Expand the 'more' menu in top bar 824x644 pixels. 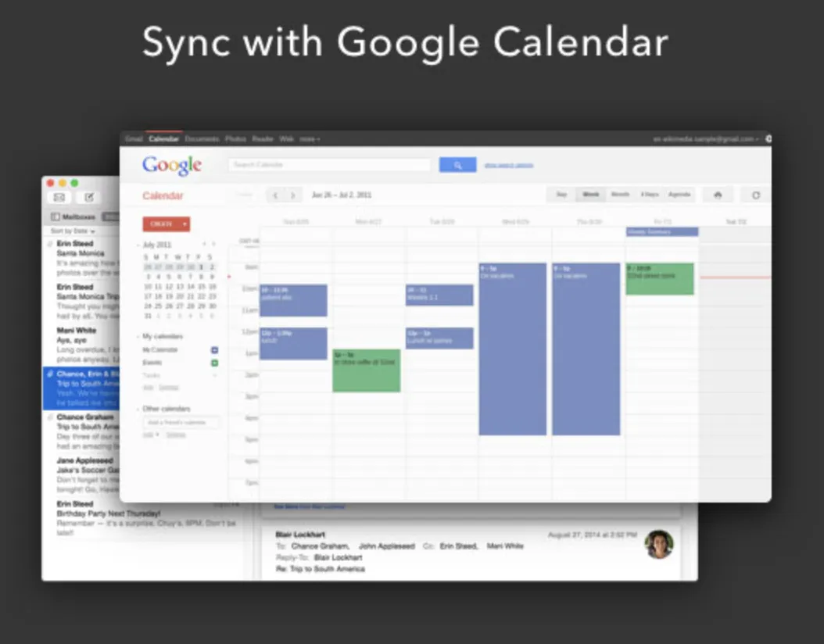coord(310,139)
